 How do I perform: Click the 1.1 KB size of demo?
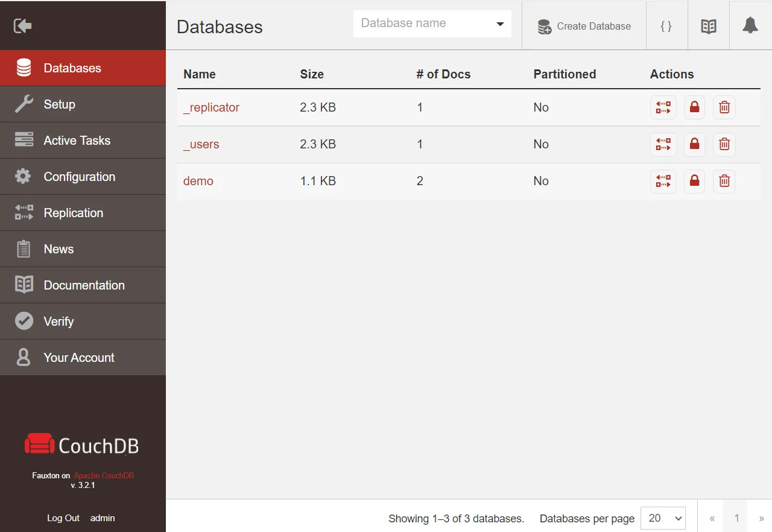click(x=318, y=181)
